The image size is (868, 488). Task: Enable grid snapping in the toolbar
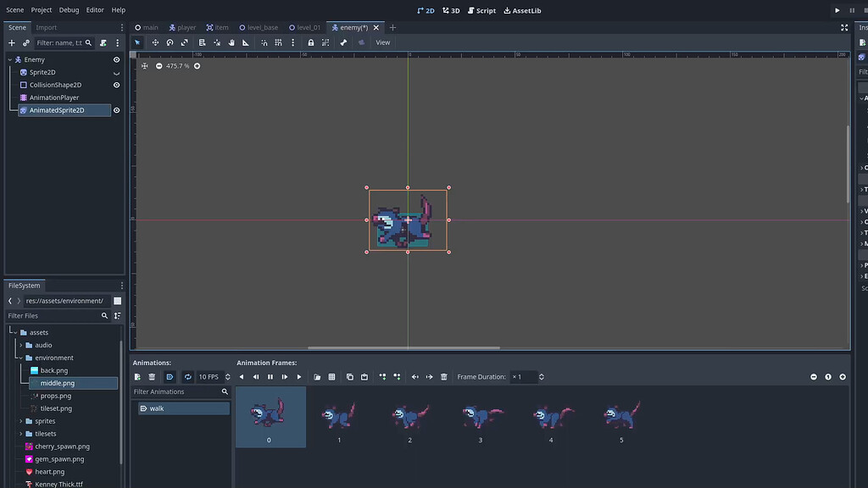tap(277, 42)
